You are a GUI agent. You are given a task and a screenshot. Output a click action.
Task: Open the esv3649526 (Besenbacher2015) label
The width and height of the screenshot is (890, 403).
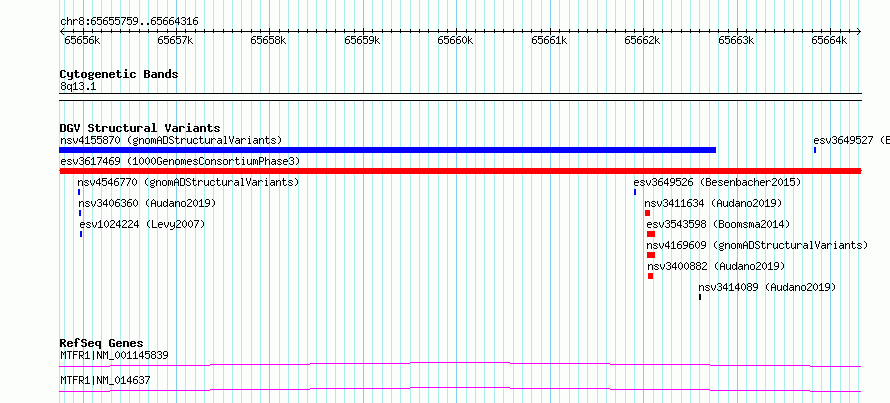pyautogui.click(x=717, y=182)
